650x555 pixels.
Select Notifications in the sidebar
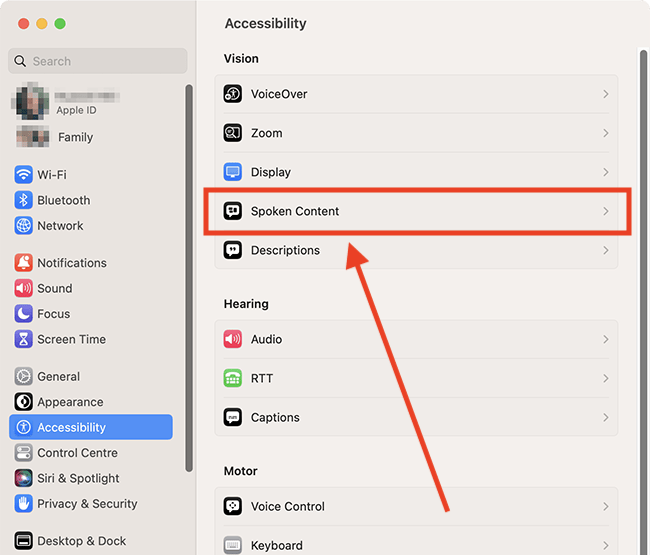(x=91, y=263)
